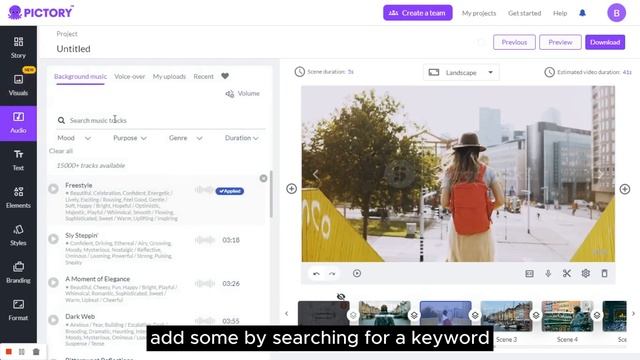Viewport: 640px width, 360px height.
Task: Click the Applied badge on Freestyle
Action: (x=230, y=191)
